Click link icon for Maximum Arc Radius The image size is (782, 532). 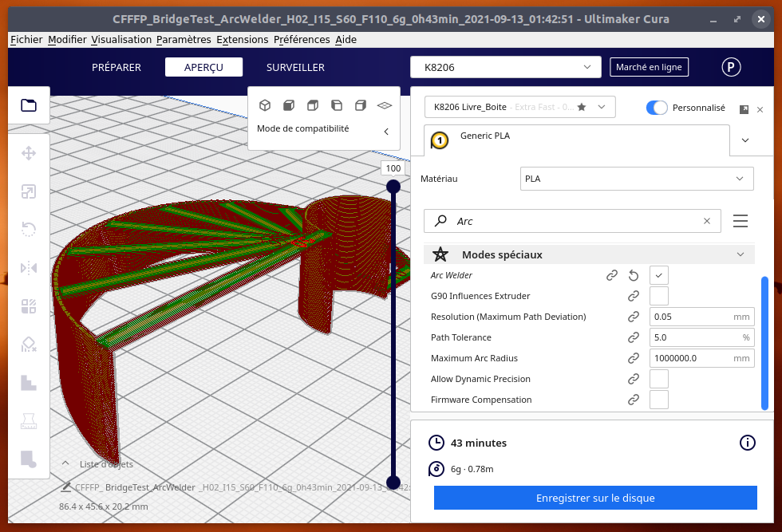pos(634,358)
